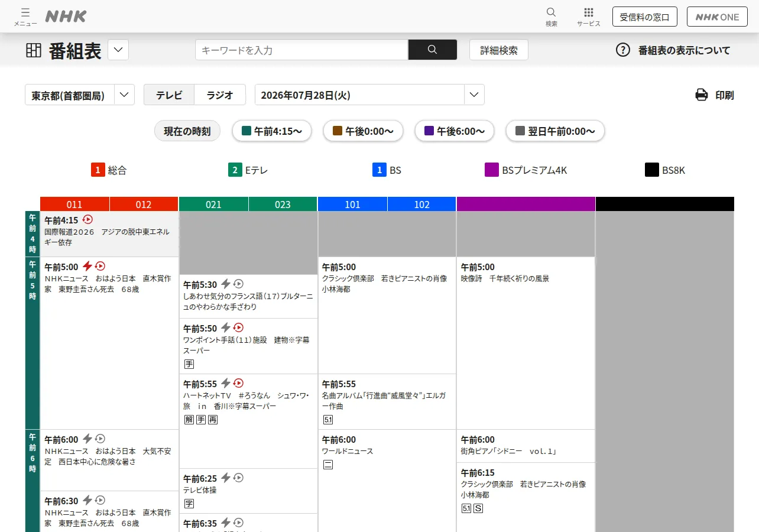Click play icon on 午前5:50 ワンポイント手話
The height and width of the screenshot is (532, 759).
point(239,327)
